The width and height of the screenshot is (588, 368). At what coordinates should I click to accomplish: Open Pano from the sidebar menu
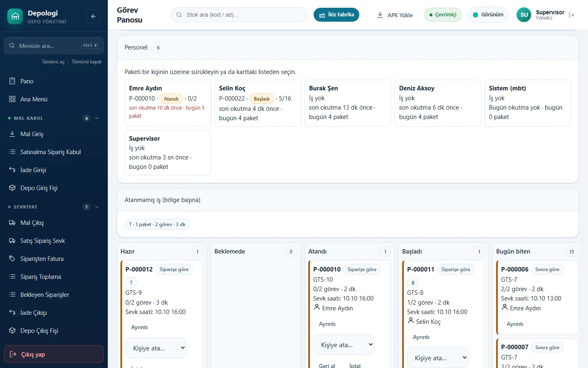click(54, 81)
